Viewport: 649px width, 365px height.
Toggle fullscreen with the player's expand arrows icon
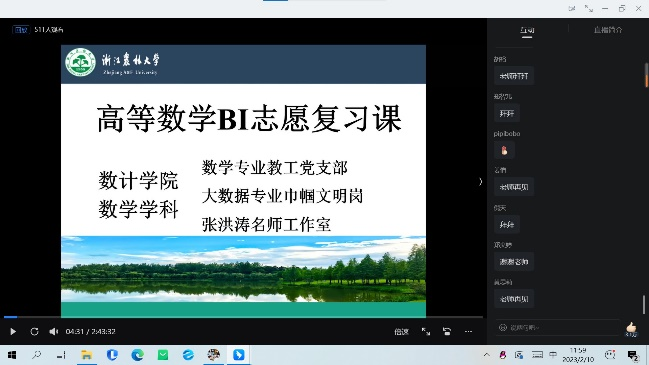point(426,331)
